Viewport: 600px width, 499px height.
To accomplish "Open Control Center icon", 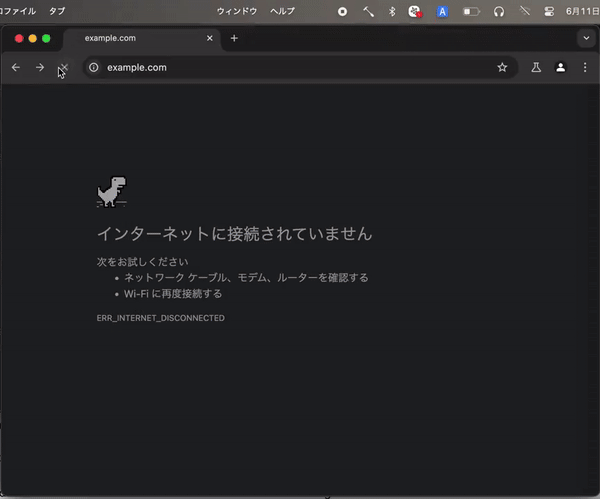I will point(549,12).
